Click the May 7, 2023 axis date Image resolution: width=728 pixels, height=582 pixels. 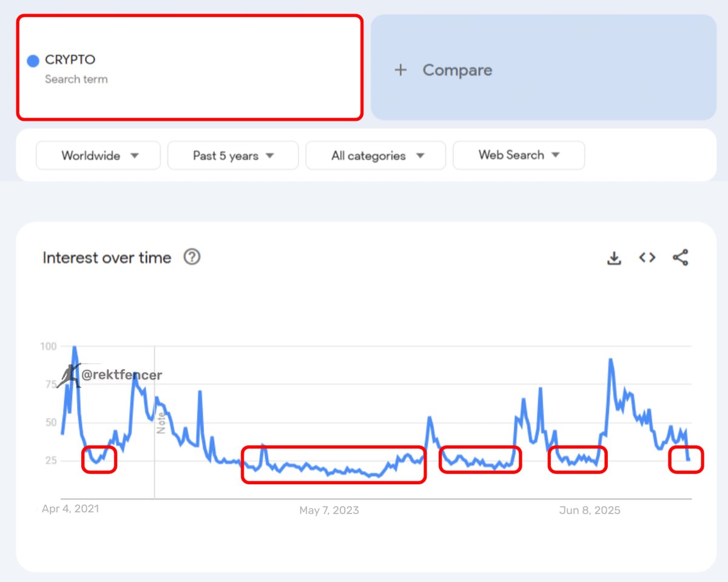click(329, 510)
